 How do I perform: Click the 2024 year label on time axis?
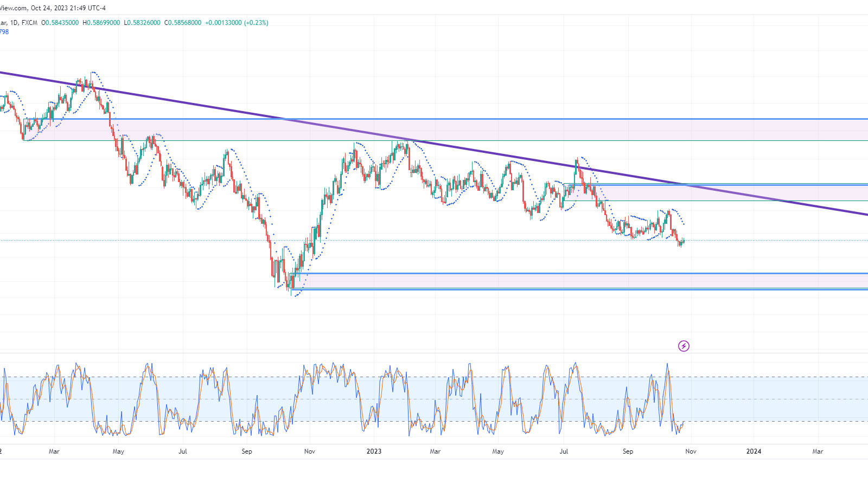tap(754, 451)
